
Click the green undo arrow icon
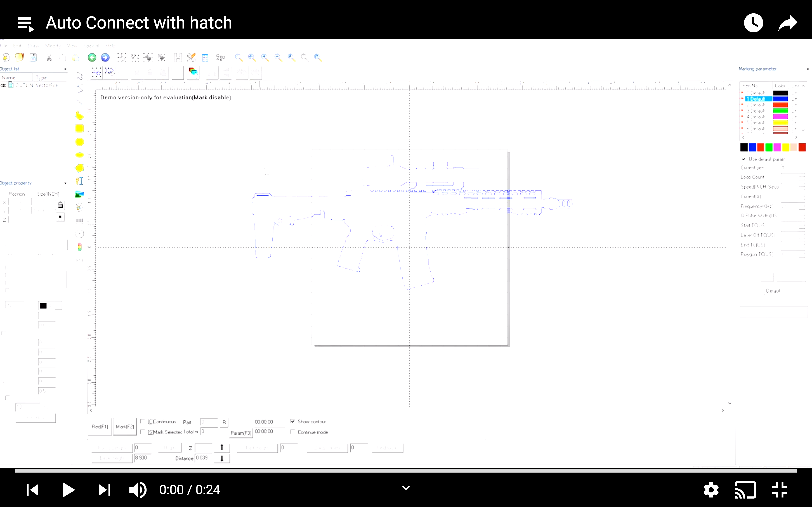pos(92,58)
